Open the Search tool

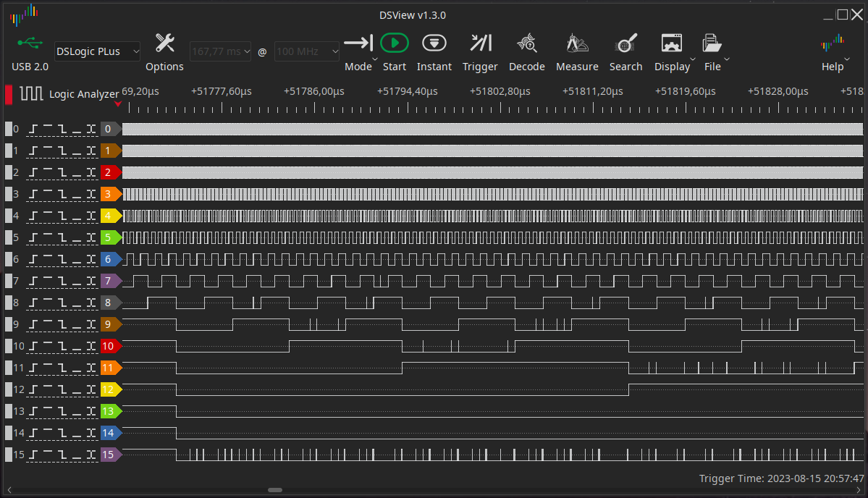click(x=625, y=43)
